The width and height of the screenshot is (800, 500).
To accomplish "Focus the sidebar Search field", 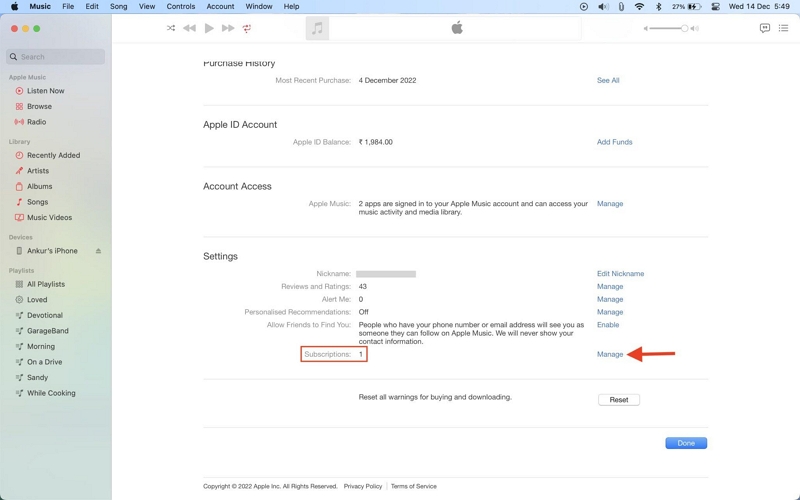I will (56, 57).
